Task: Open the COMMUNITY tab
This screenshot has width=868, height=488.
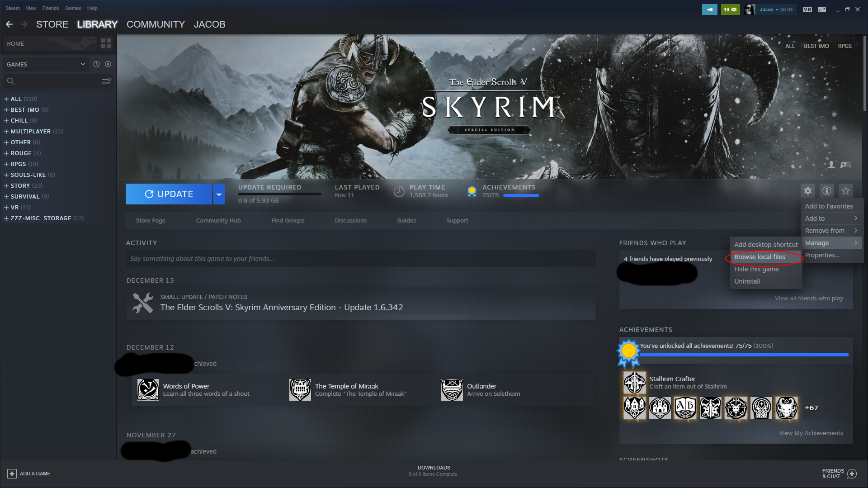Action: click(x=156, y=24)
